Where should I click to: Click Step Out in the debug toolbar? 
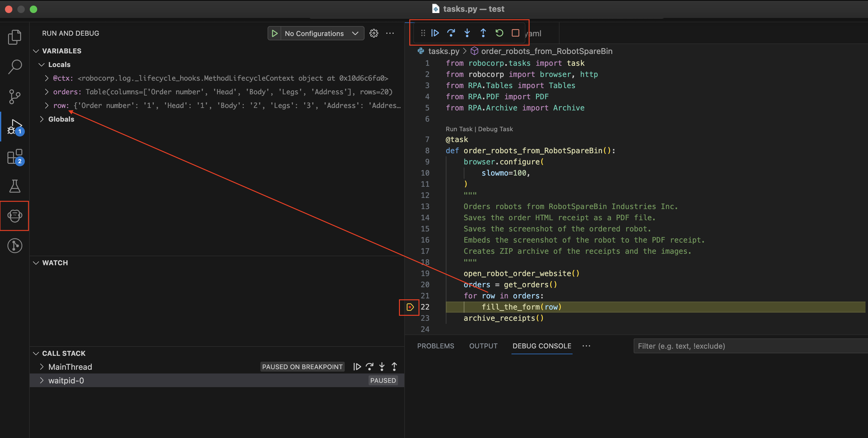(483, 33)
